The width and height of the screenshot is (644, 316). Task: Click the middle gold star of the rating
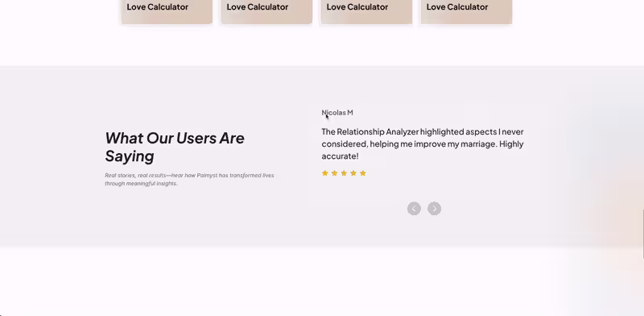point(344,173)
